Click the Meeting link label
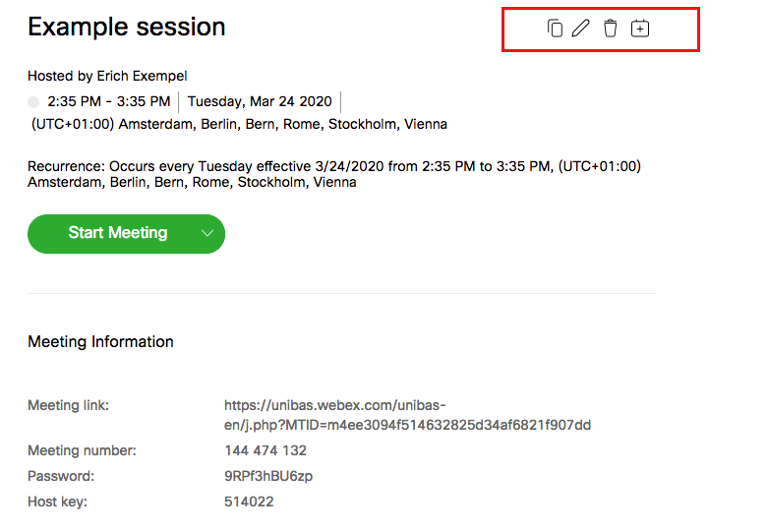Viewport: 767px width, 532px height. click(68, 405)
